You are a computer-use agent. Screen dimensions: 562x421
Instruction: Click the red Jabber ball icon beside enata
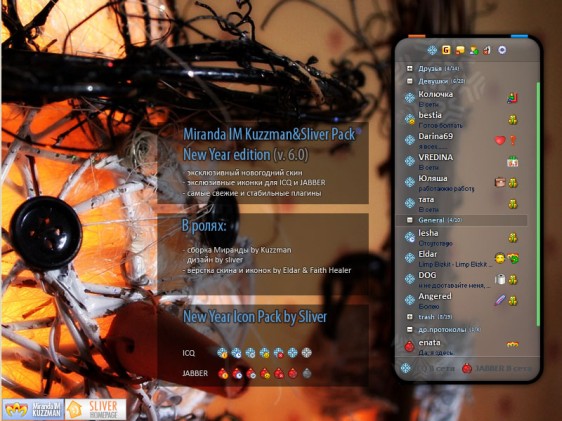coord(409,346)
